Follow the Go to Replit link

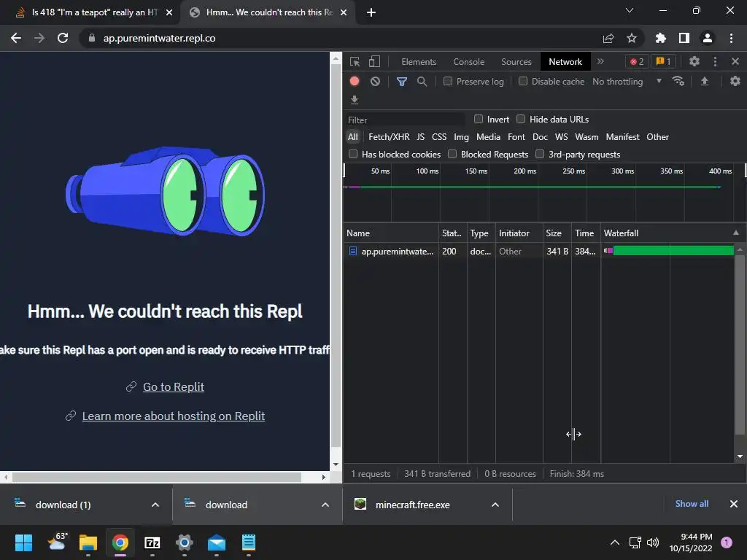point(174,386)
